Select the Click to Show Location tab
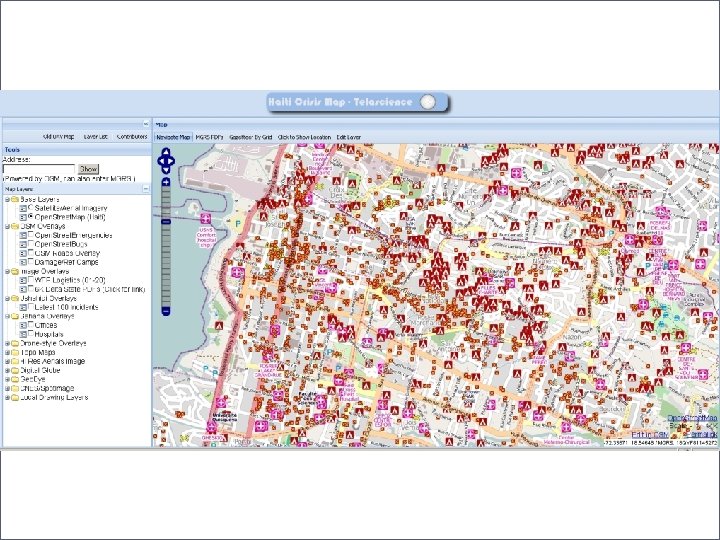 click(304, 137)
